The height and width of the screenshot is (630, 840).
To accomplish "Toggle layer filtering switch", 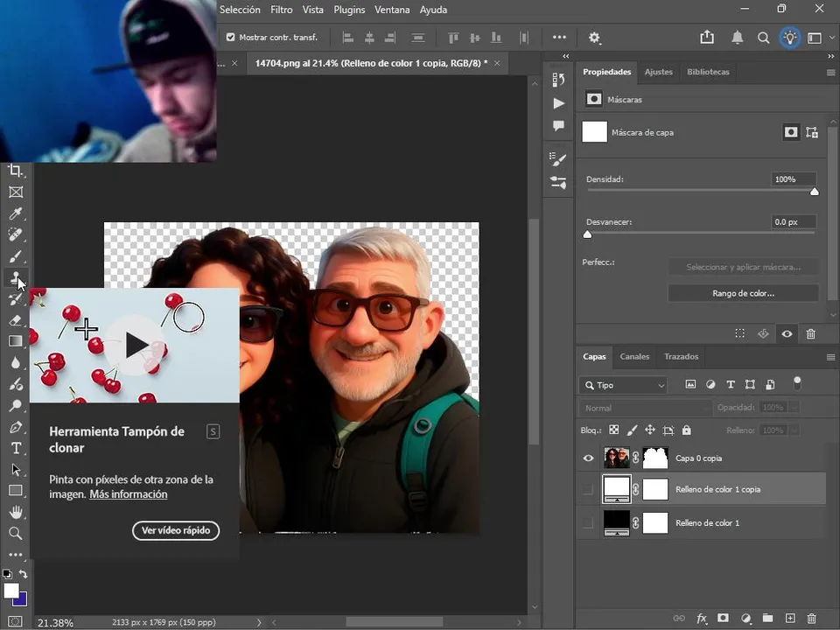I will tap(797, 383).
